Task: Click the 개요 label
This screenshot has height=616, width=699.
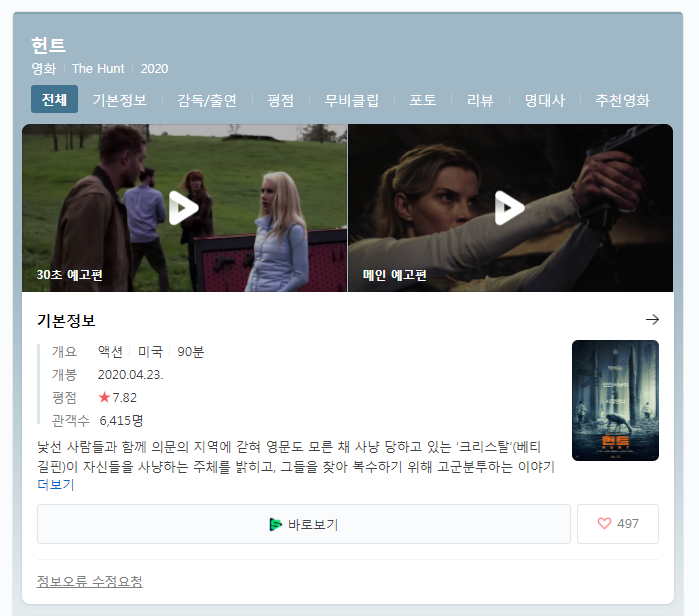Action: (64, 352)
